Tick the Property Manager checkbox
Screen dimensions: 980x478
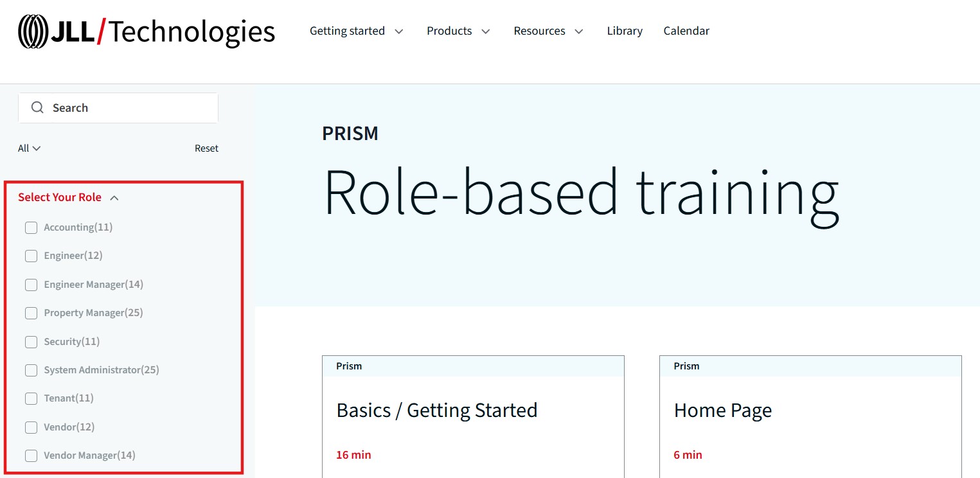point(31,313)
